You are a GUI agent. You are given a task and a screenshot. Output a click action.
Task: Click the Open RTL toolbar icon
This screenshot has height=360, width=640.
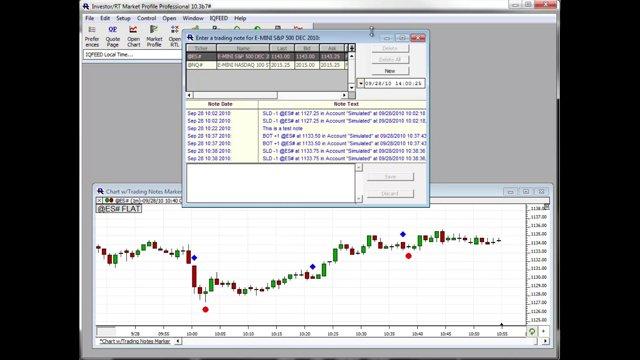click(x=175, y=36)
